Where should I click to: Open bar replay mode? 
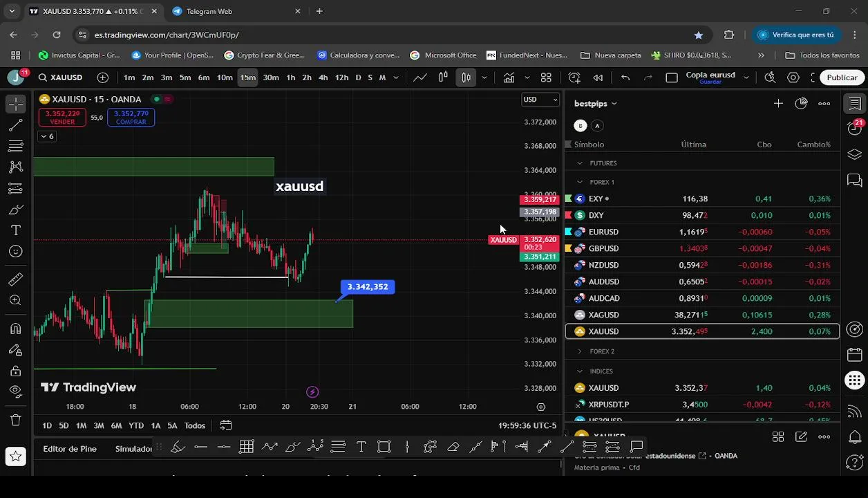coord(598,77)
